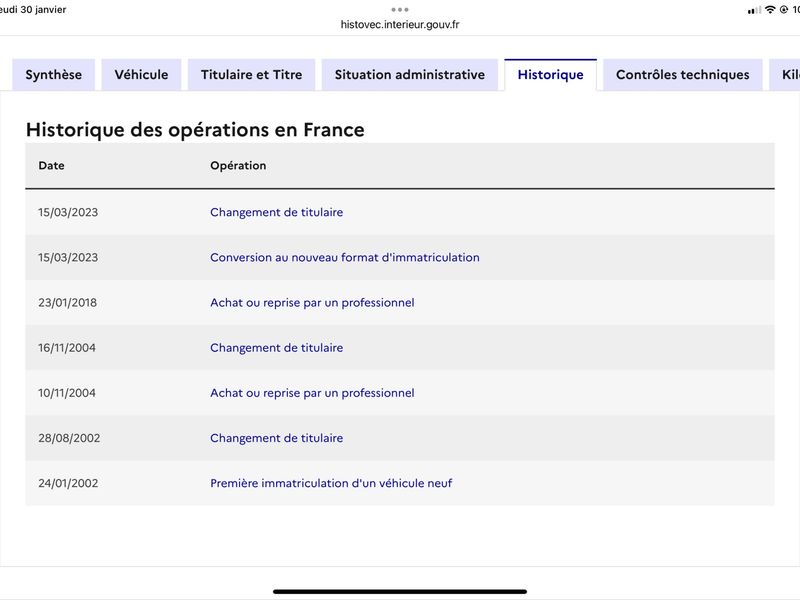Tap the home indicator bar at bottom
Viewport: 800px width, 600px height.
pyautogui.click(x=400, y=592)
